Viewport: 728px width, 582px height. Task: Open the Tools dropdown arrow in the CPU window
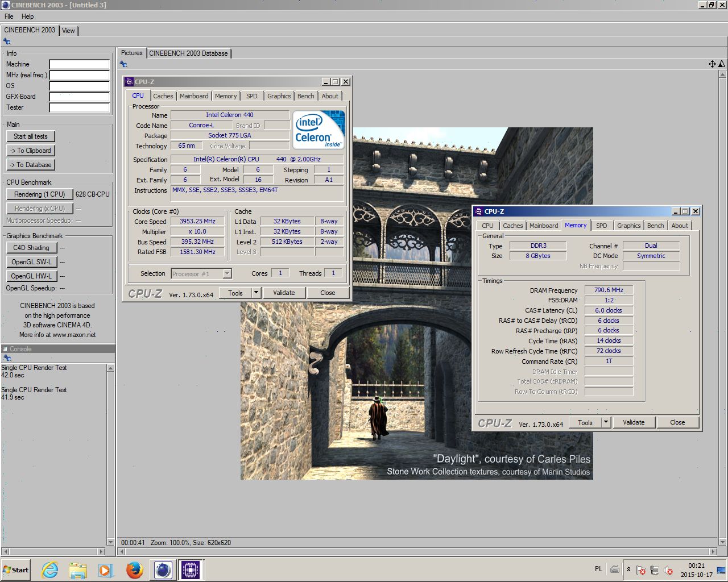[x=256, y=293]
